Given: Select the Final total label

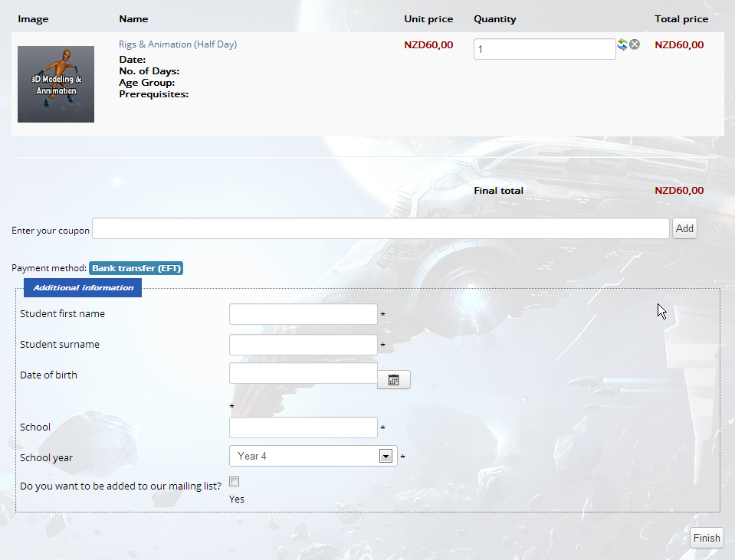Looking at the screenshot, I should [x=498, y=191].
